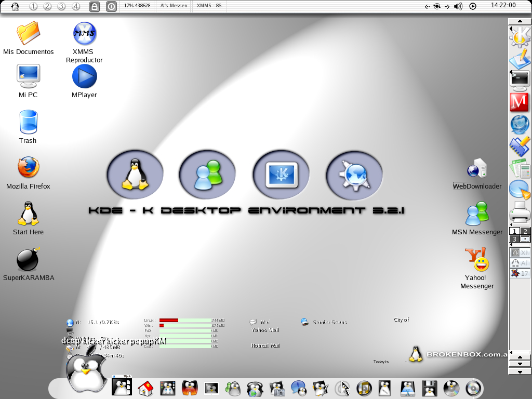The width and height of the screenshot is (532, 399).
Task: Open the notebook with pencil icon in side panel
Action: tap(520, 147)
